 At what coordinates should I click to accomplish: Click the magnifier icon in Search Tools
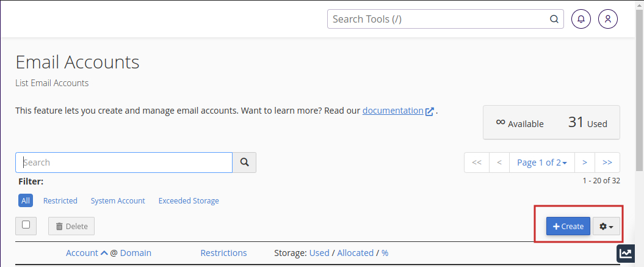pyautogui.click(x=554, y=19)
